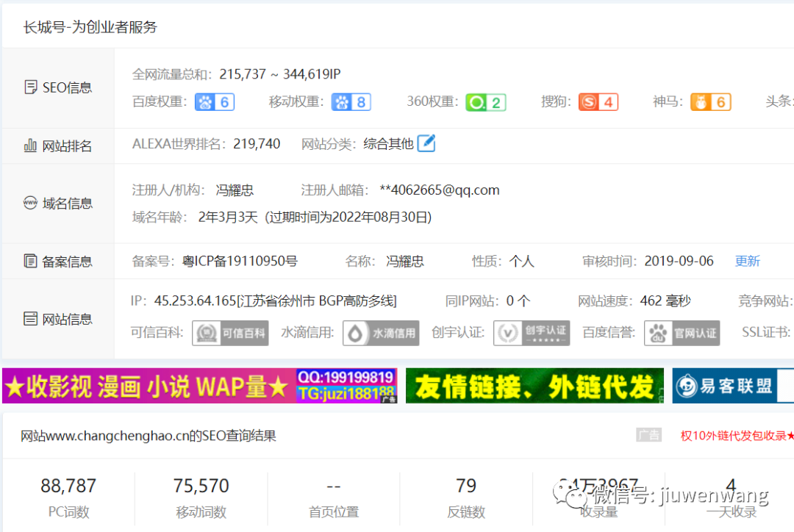Open the 友情链接、外链代发 banner ad

pyautogui.click(x=534, y=386)
